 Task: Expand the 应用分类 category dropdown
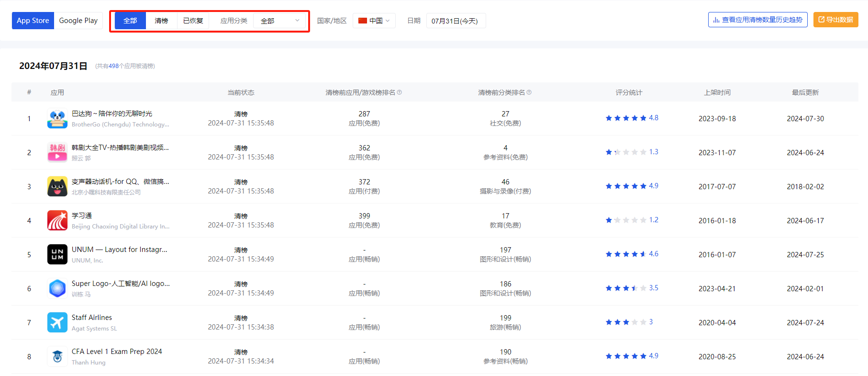(279, 21)
